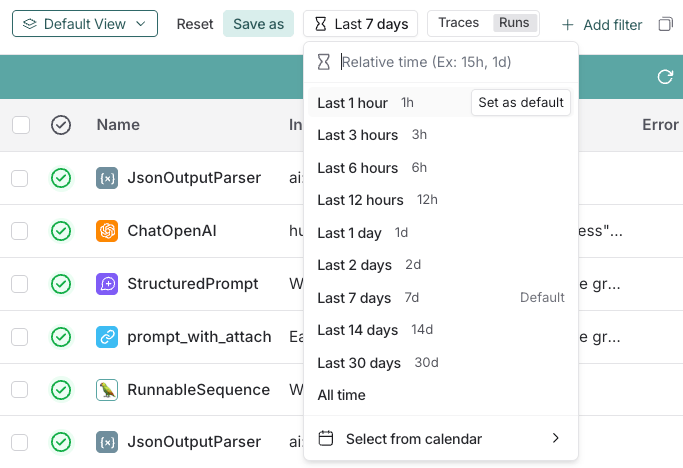Click the StructuredPrompt purple chat icon
Image resolution: width=683 pixels, height=468 pixels.
coord(107,284)
